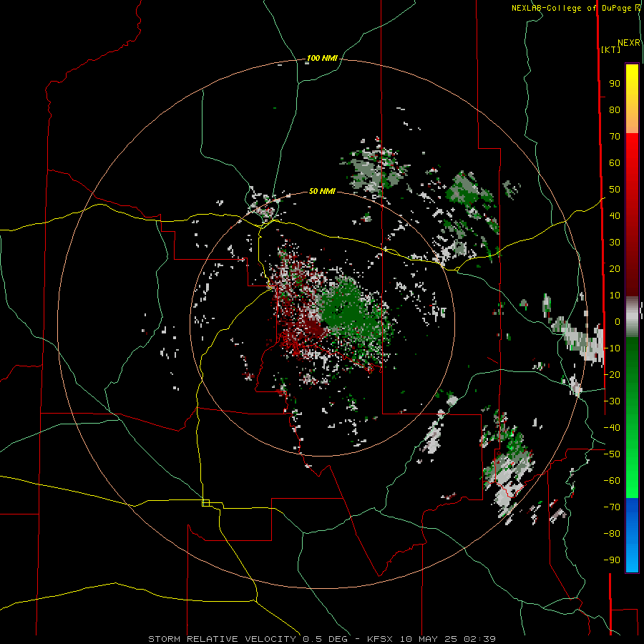The width and height of the screenshot is (644, 644).
Task: Click the -10 value on the velocity scale
Action: (x=612, y=348)
